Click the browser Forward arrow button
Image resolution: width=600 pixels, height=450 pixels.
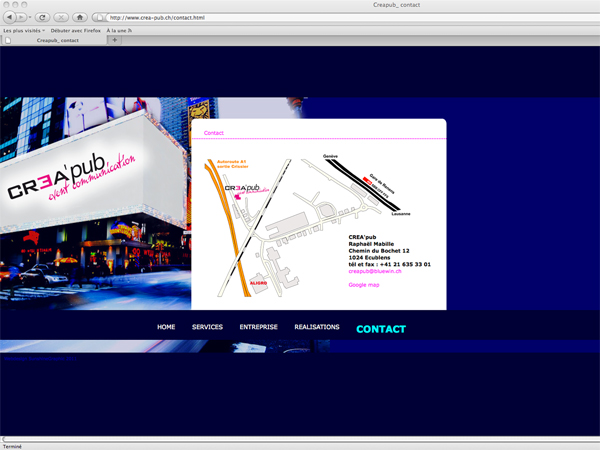click(x=21, y=17)
